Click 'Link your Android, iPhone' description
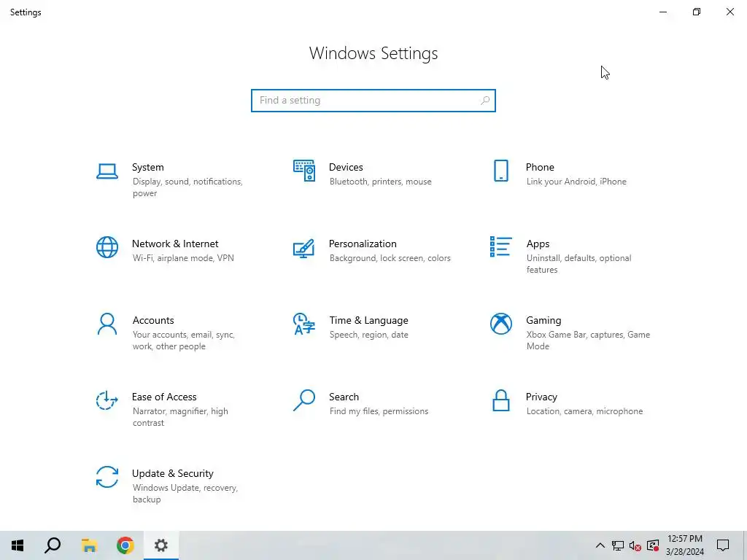 576,182
